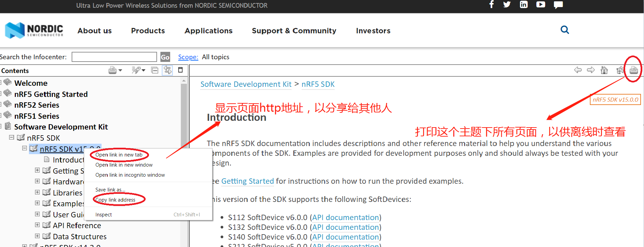The width and height of the screenshot is (644, 247).
Task: Open site search magnifier icon
Action: [x=565, y=30]
